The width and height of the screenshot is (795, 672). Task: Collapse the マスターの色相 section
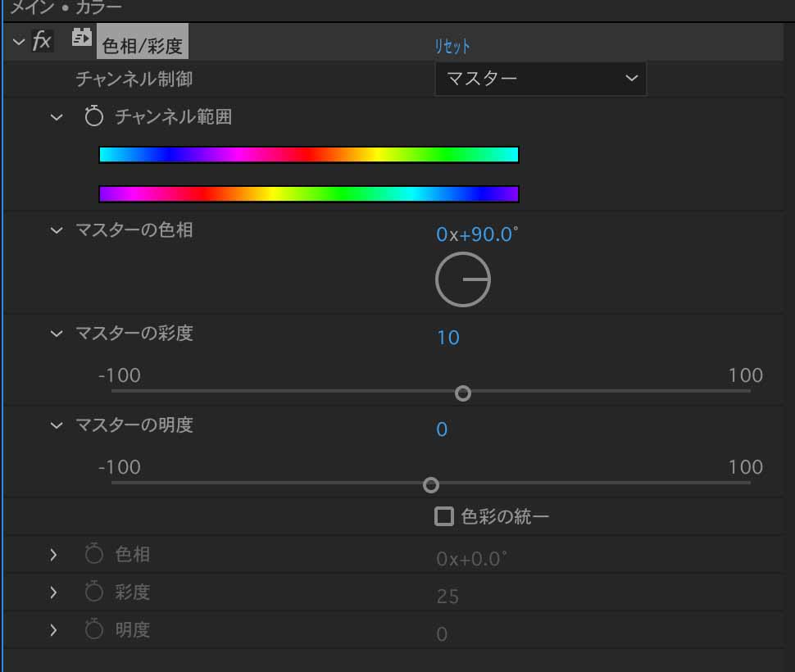point(57,230)
